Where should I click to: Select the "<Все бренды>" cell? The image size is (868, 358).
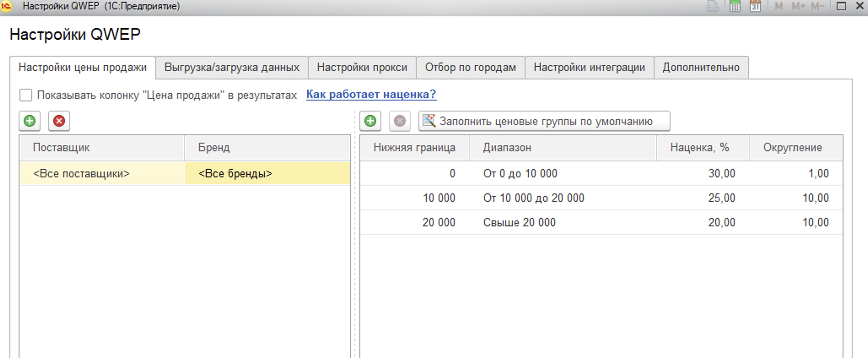point(267,174)
